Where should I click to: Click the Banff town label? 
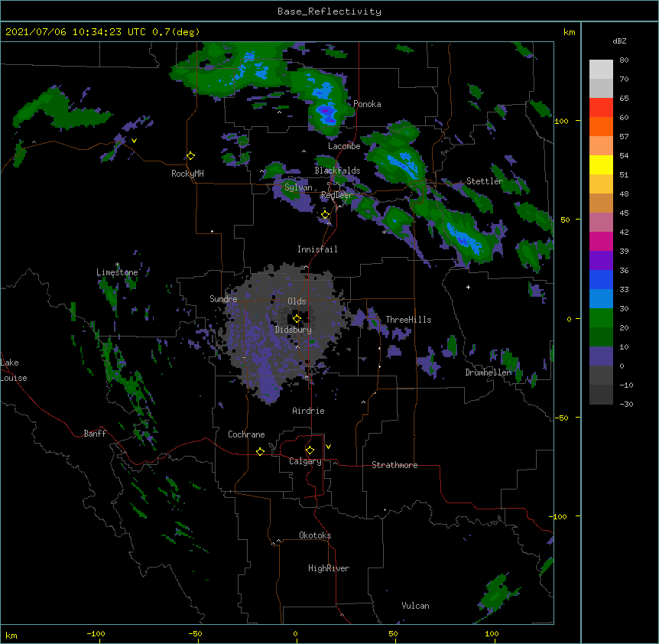95,434
